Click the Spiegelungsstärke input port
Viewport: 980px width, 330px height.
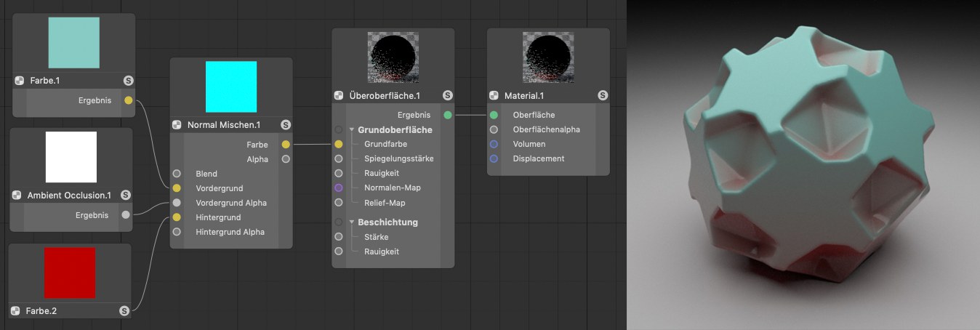pyautogui.click(x=339, y=159)
